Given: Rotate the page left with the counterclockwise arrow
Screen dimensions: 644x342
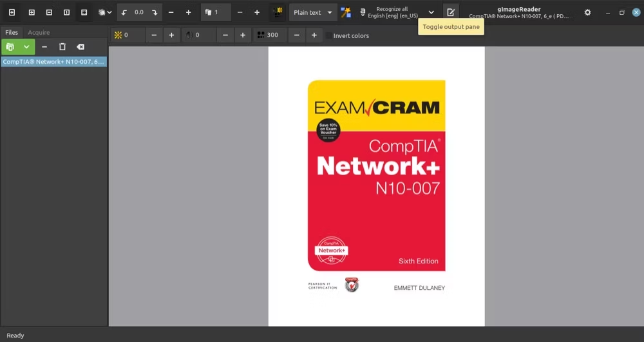Looking at the screenshot, I should point(124,12).
